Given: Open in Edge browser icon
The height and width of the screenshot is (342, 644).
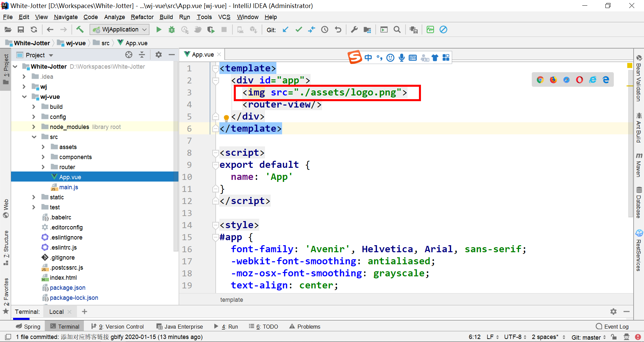Looking at the screenshot, I should (606, 80).
